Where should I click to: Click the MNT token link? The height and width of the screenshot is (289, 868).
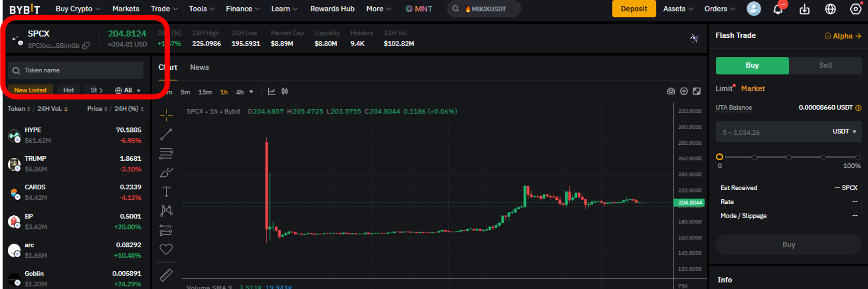click(x=419, y=9)
